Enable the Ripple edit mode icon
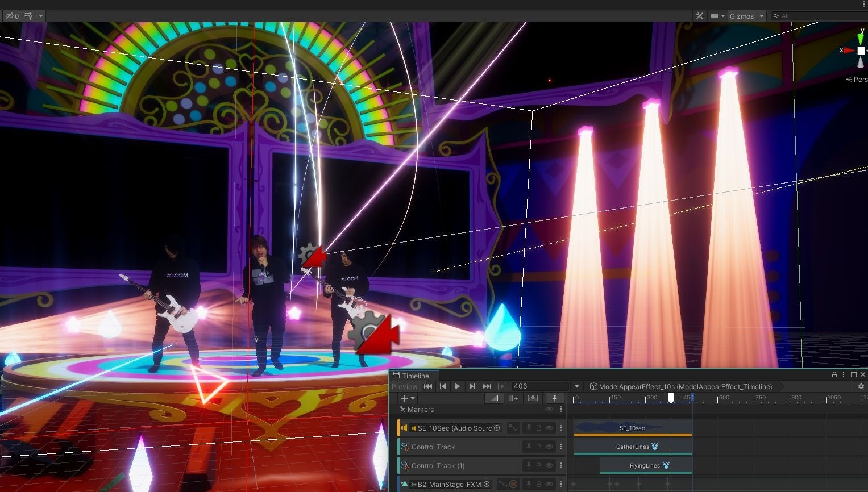 tap(513, 398)
